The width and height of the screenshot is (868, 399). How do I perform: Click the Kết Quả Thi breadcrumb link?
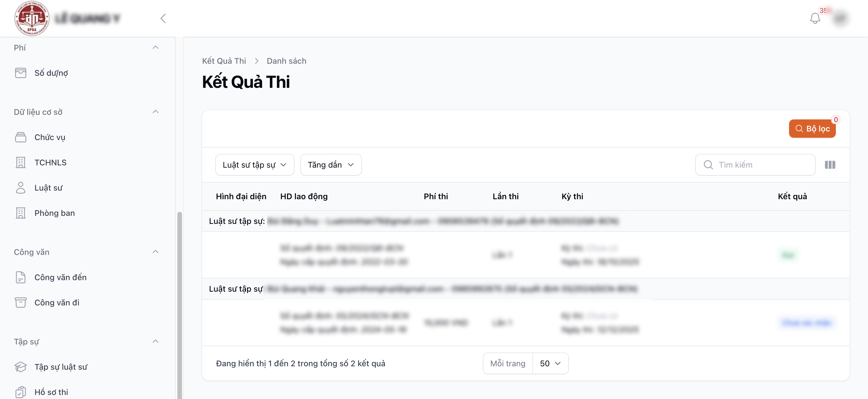(224, 61)
